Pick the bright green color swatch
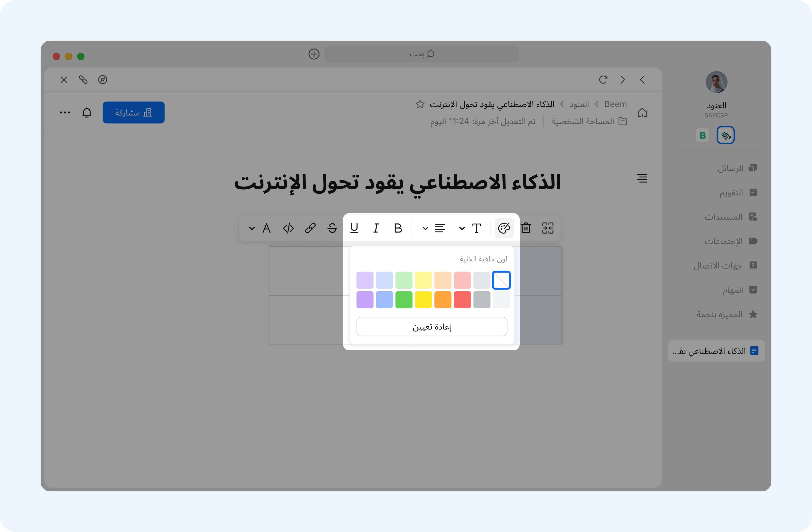 404,300
